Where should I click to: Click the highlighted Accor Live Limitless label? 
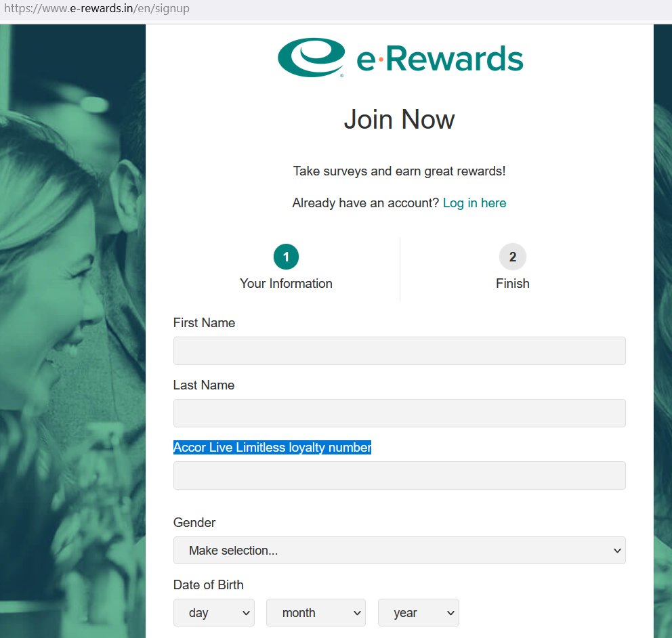[272, 447]
